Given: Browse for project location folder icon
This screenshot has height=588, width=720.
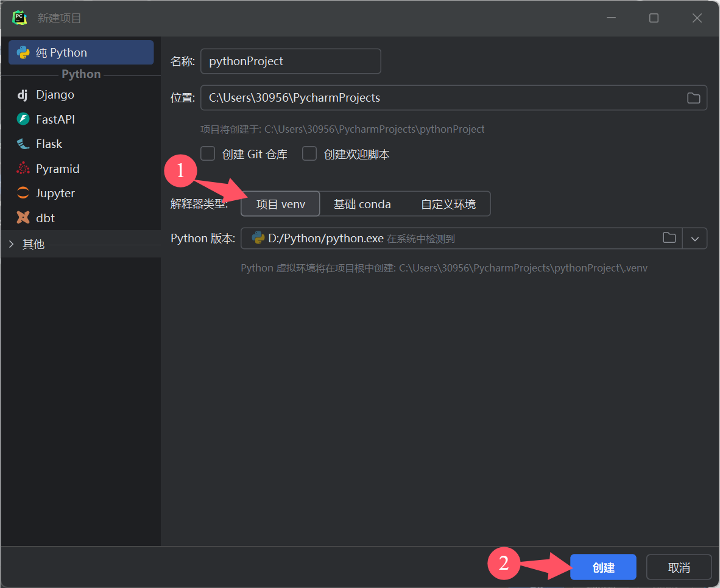Looking at the screenshot, I should [x=693, y=98].
